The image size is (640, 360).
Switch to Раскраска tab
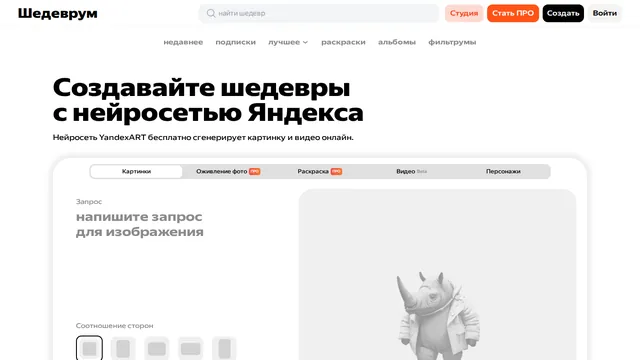coord(320,171)
